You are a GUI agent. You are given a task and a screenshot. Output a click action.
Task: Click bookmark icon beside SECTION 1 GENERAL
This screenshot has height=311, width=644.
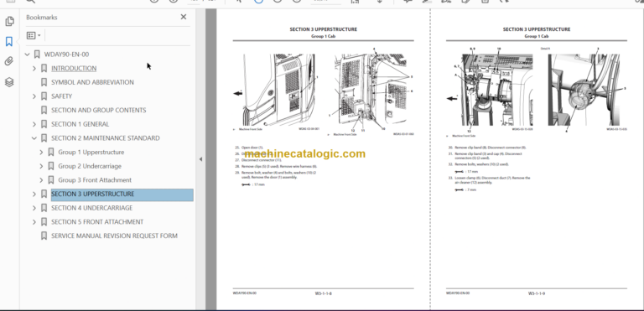click(44, 124)
